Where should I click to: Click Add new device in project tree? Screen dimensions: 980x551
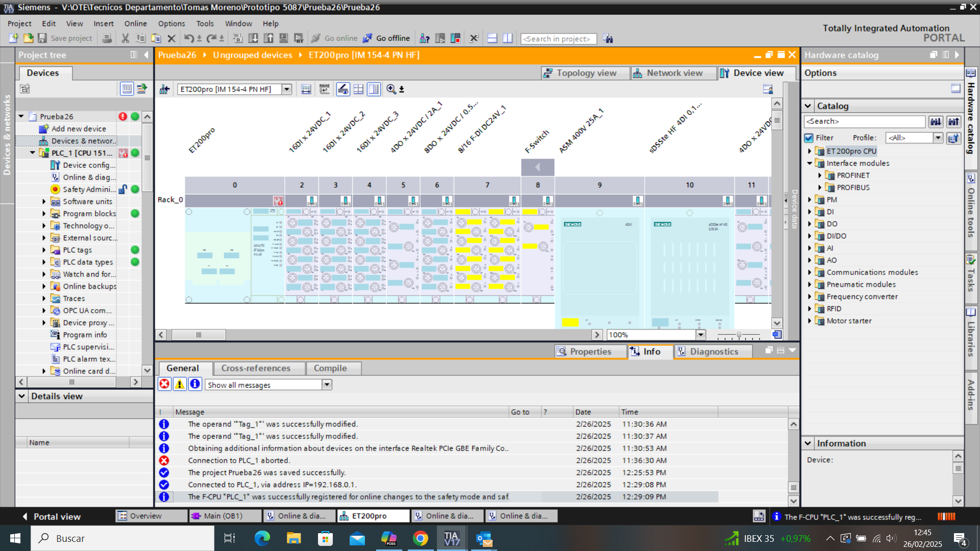pyautogui.click(x=79, y=129)
